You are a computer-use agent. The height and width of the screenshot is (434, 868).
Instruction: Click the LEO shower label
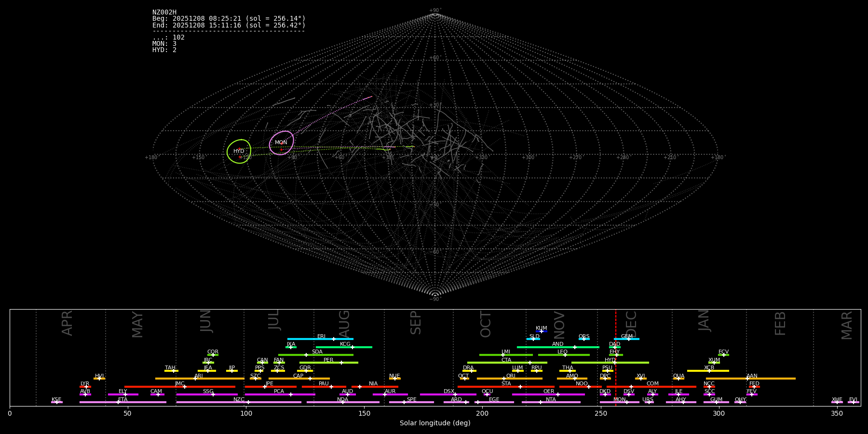563,352
